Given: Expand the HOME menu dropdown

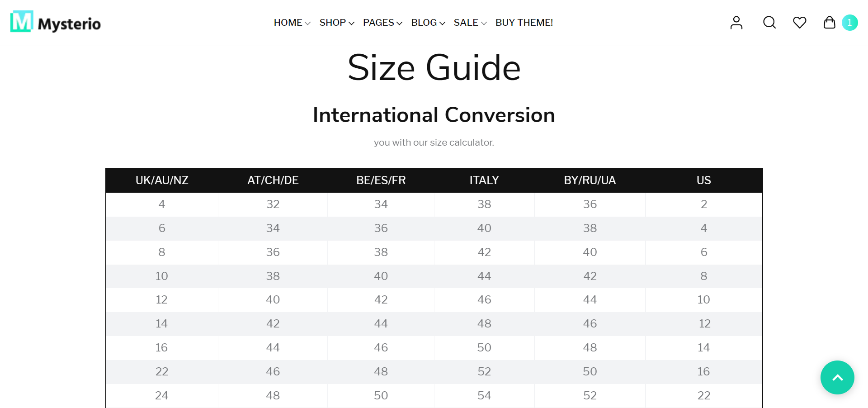Looking at the screenshot, I should [292, 23].
